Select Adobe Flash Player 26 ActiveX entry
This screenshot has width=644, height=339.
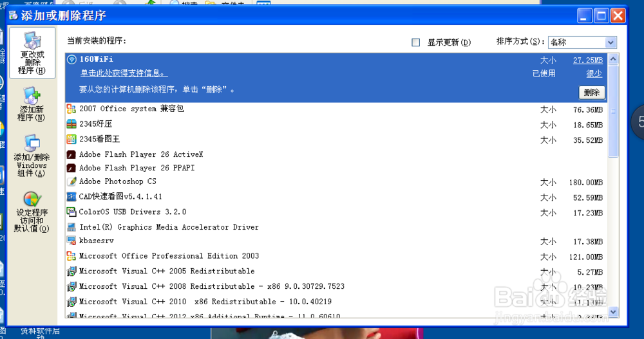[336, 155]
